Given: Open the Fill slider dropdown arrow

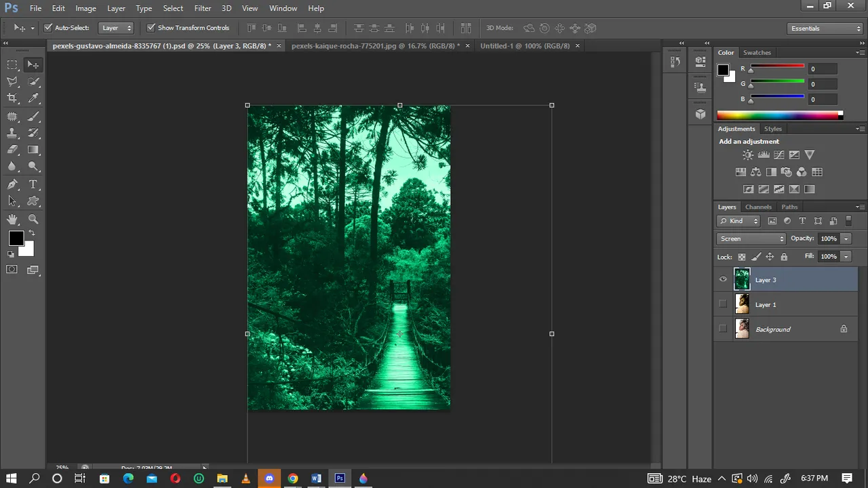Looking at the screenshot, I should tap(846, 257).
